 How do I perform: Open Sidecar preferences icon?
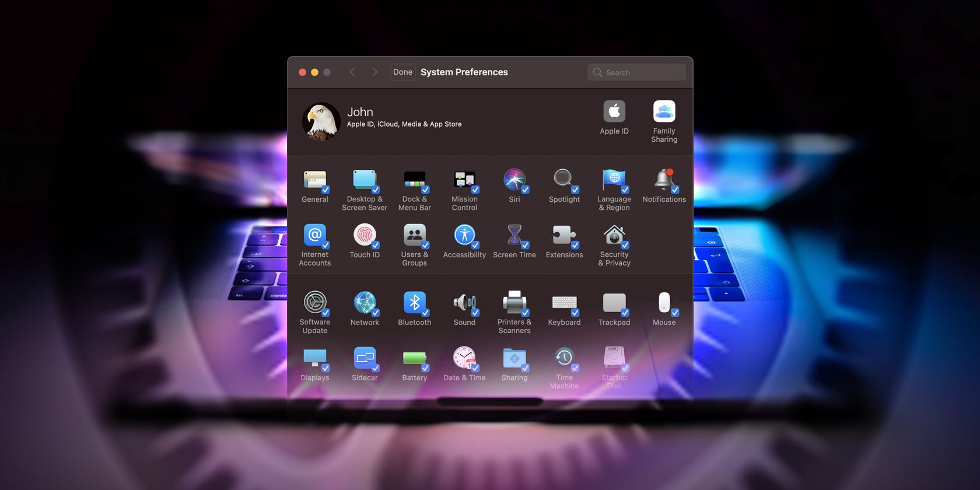coord(365,358)
